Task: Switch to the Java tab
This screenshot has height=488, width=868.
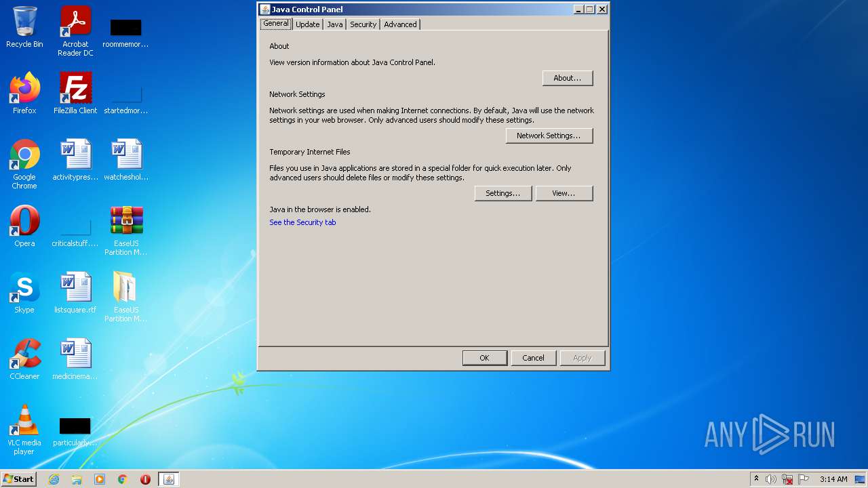Action: pos(335,24)
